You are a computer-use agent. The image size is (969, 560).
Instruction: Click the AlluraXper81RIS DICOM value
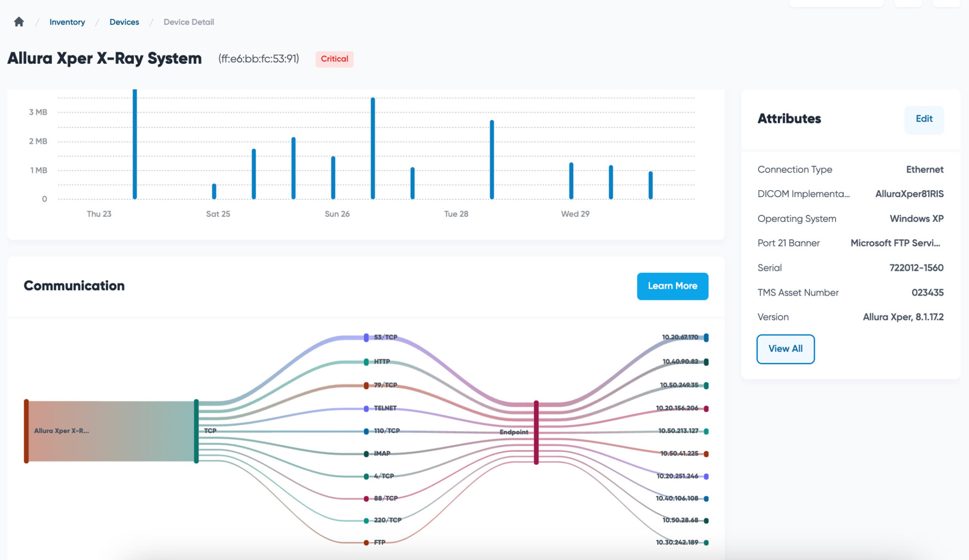(x=909, y=194)
